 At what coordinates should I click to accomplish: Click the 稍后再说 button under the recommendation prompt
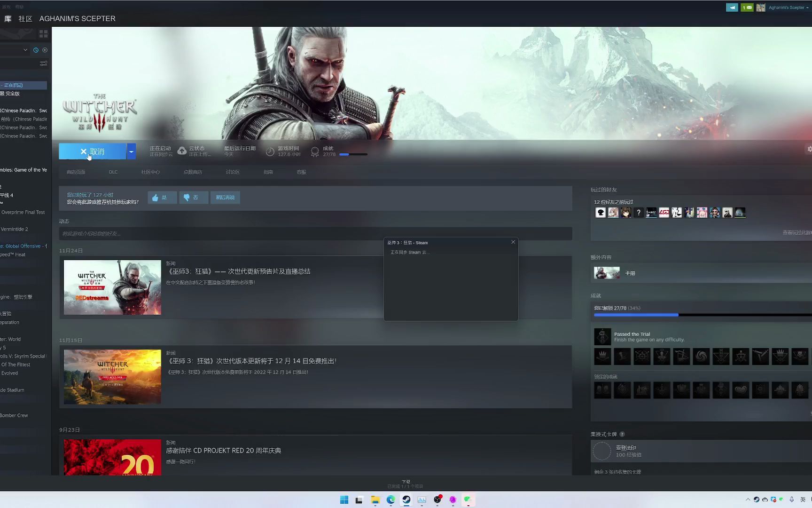tap(225, 197)
